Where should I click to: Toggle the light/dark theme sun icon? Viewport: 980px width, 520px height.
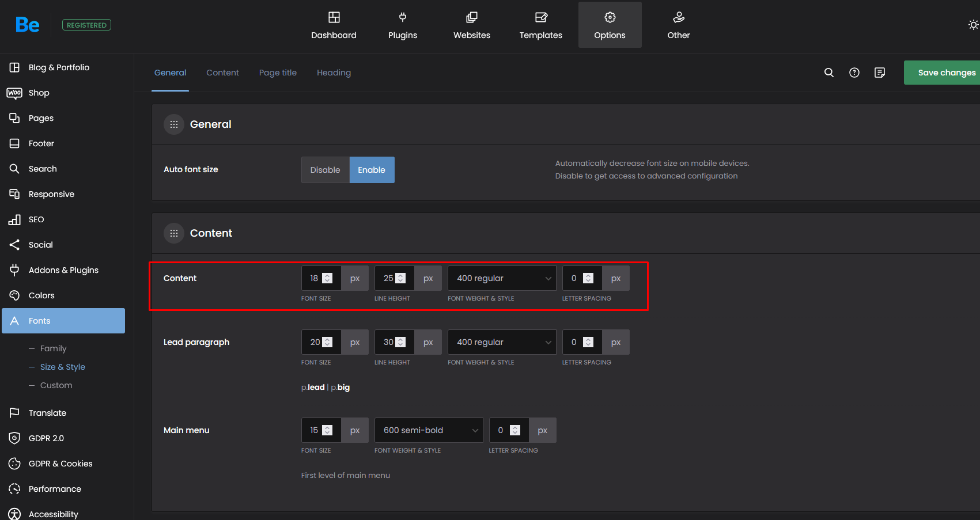coord(973,25)
